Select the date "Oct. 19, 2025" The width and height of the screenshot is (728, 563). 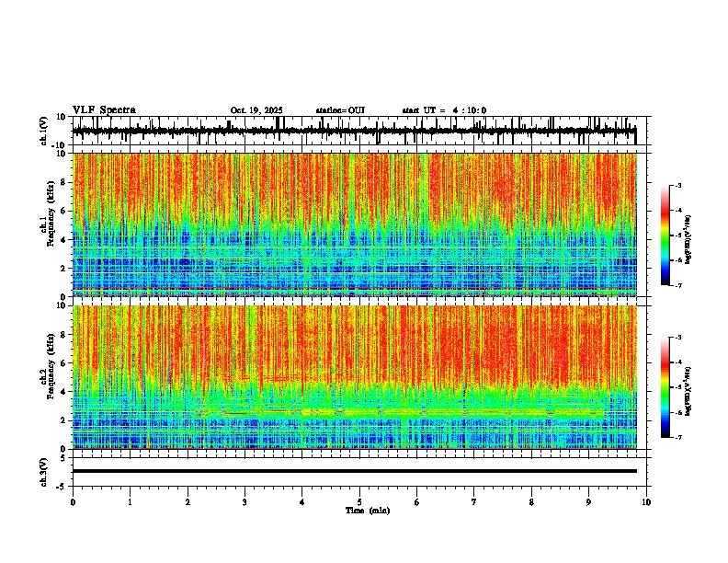pos(256,110)
